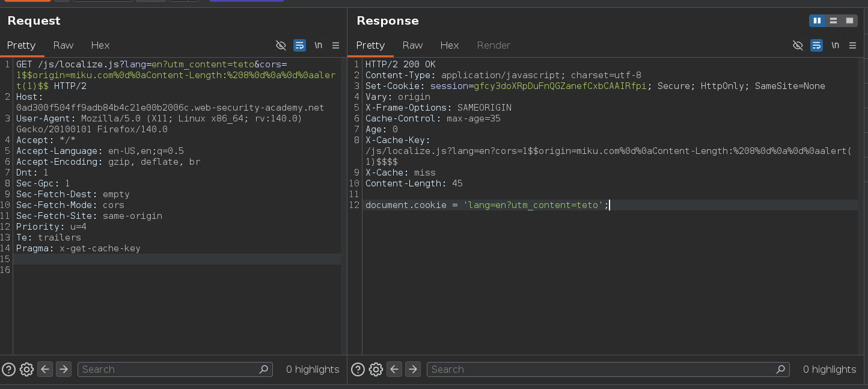Open search settings gear under Request panel
Viewport: 868px width, 389px height.
[26, 369]
